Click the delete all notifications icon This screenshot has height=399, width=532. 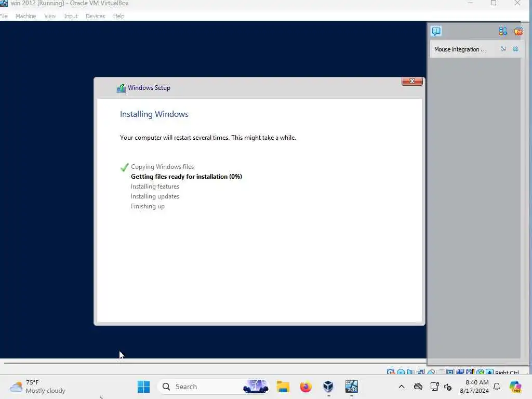click(518, 31)
